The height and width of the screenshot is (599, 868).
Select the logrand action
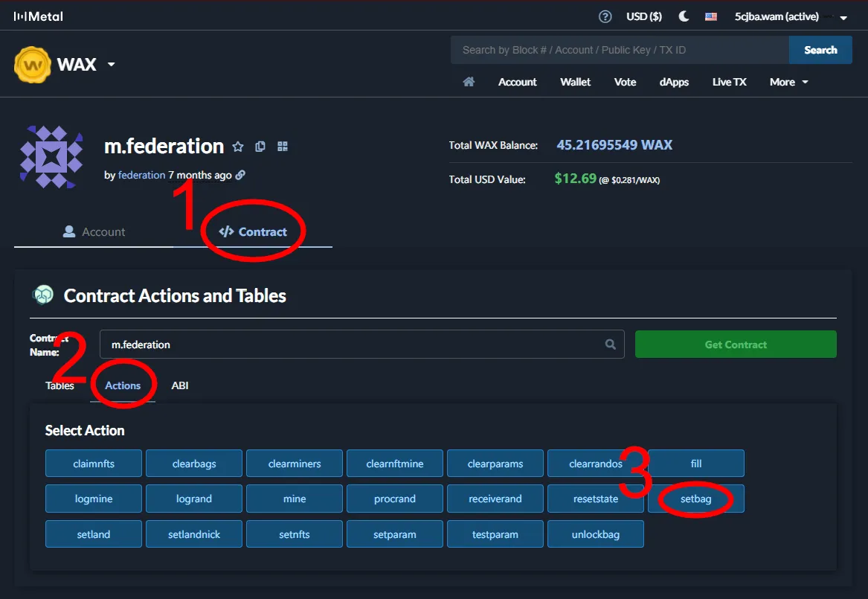tap(193, 499)
